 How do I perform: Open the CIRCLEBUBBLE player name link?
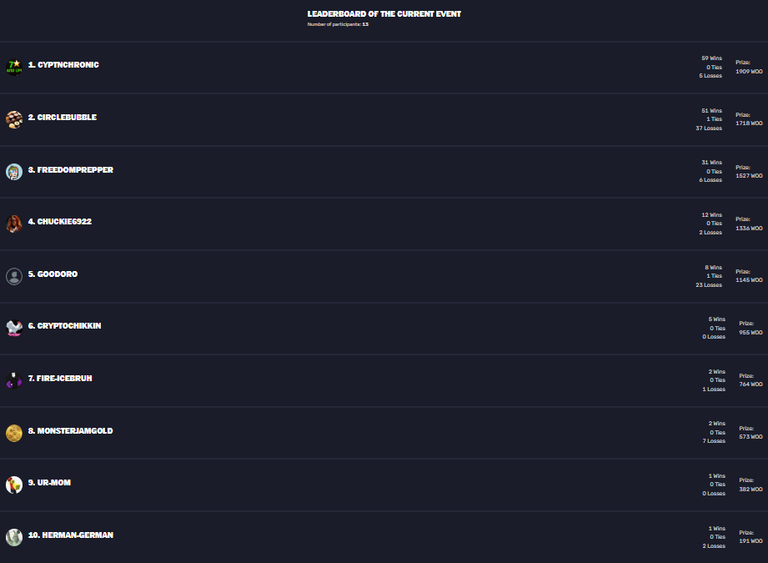67,117
